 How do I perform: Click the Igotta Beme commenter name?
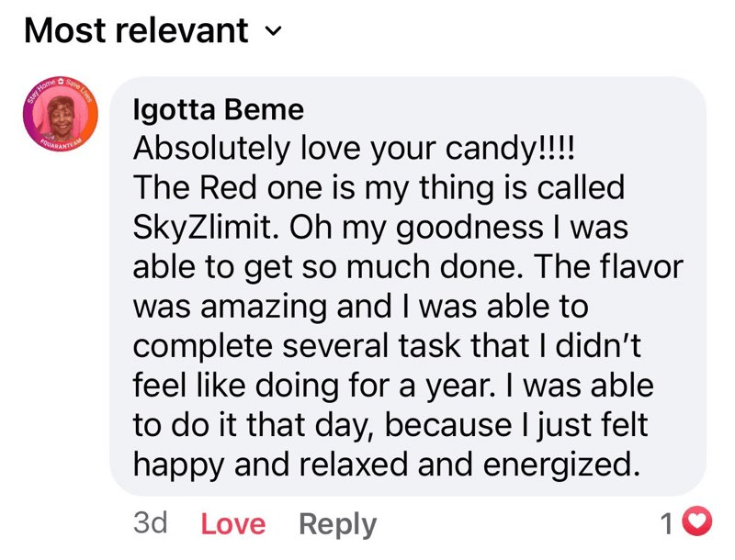point(218,110)
